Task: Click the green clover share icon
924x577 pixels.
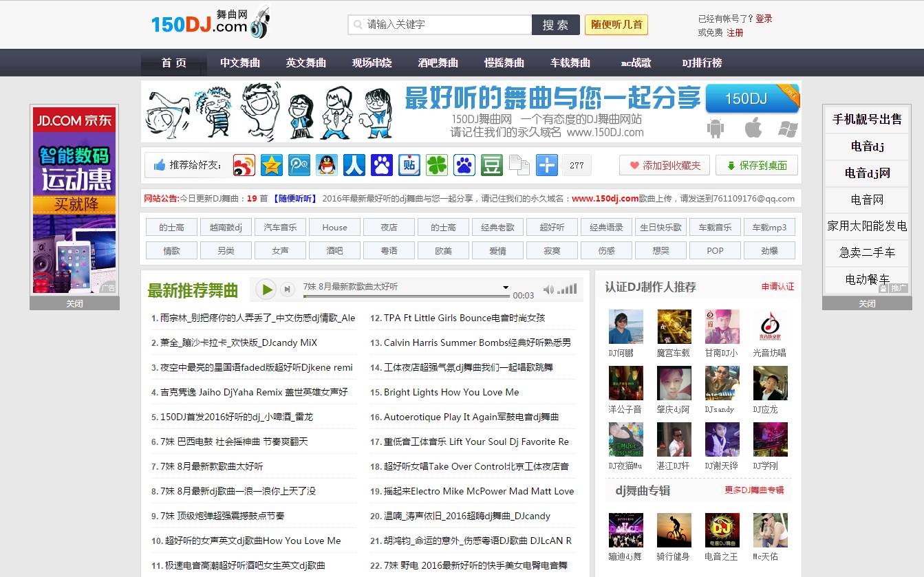Action: pos(436,165)
